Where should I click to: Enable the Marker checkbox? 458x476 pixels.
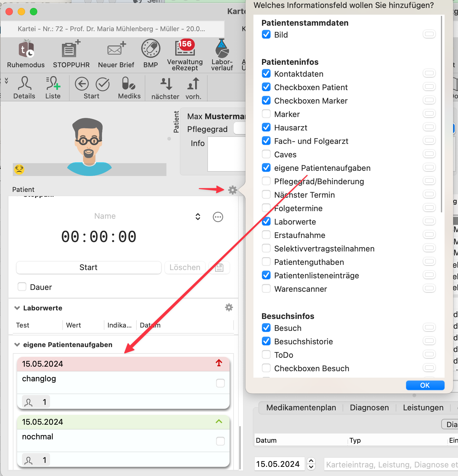coord(266,114)
